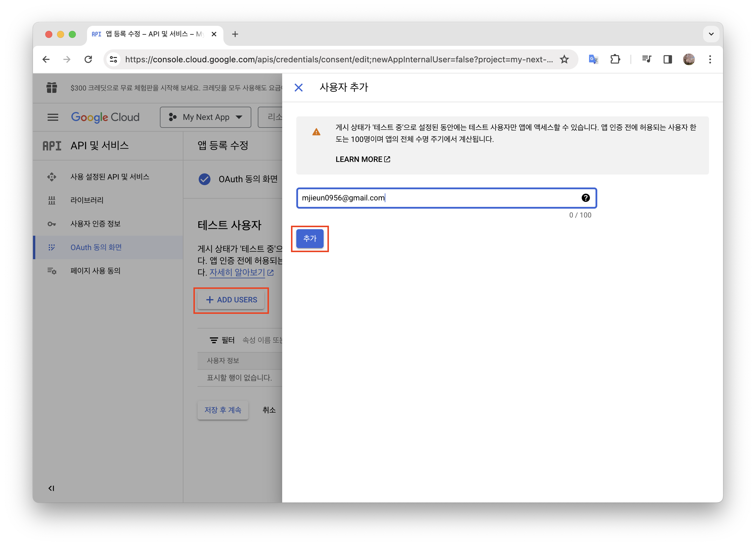Toggle the browser side panel icon
The height and width of the screenshot is (546, 756).
coord(667,59)
